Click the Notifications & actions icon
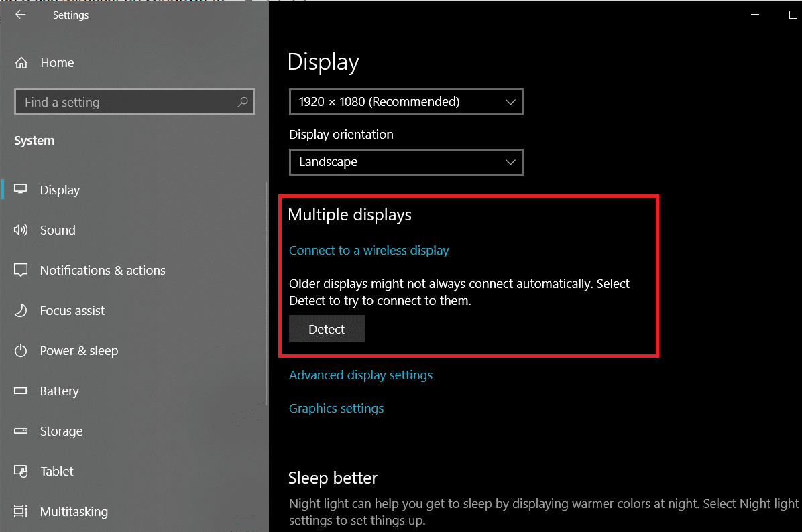Screen dimensions: 802x532 click(x=21, y=270)
